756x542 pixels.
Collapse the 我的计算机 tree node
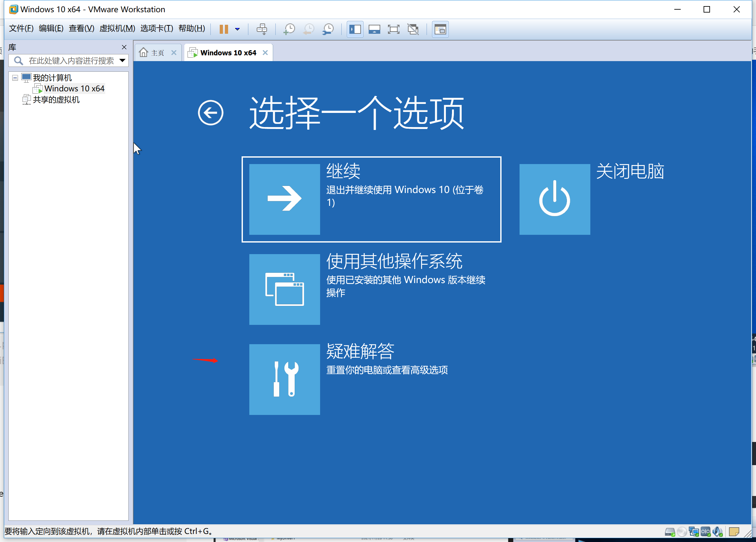(15, 78)
